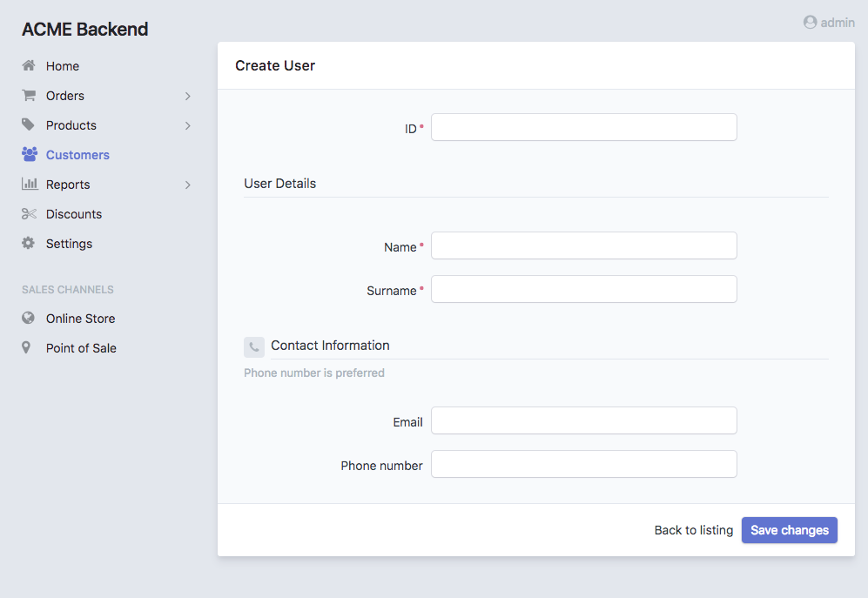868x598 pixels.
Task: Click the Orders shopping cart icon
Action: 29,96
